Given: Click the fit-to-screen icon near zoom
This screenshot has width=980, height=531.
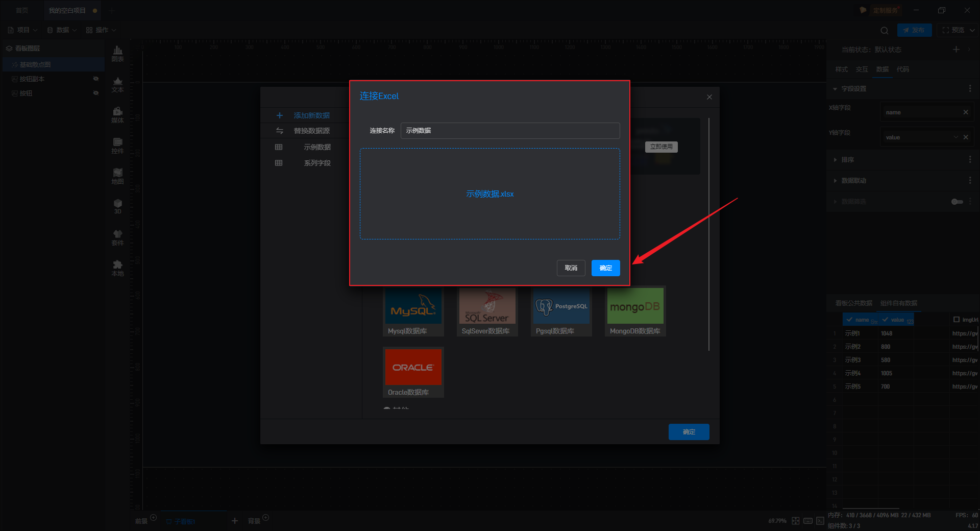Looking at the screenshot, I should 796,521.
